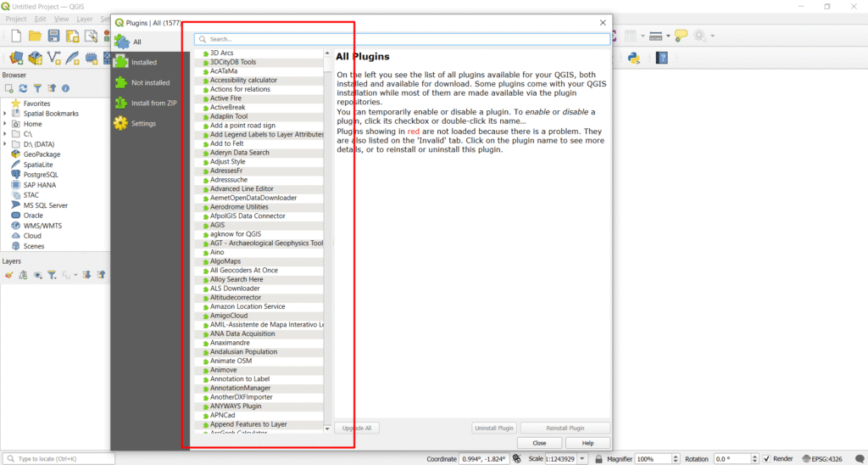Toggle the Render checkbox
The height and width of the screenshot is (465, 868).
pos(766,459)
